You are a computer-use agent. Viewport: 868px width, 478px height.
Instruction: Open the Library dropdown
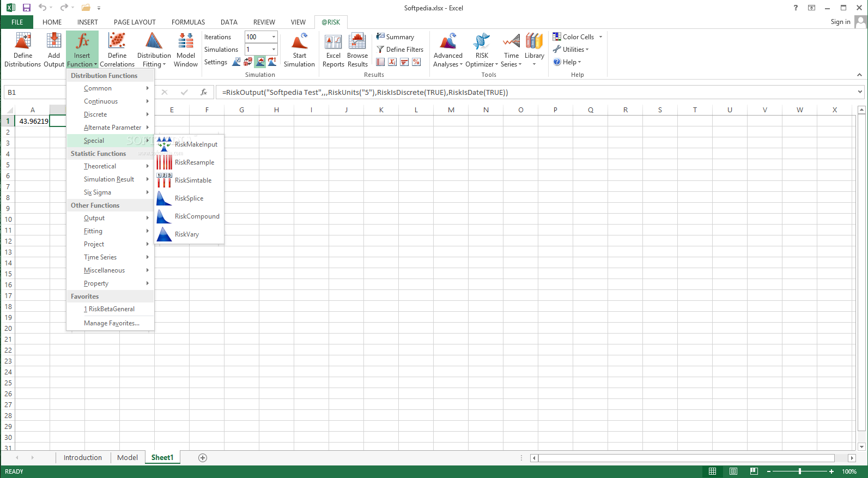pyautogui.click(x=535, y=50)
